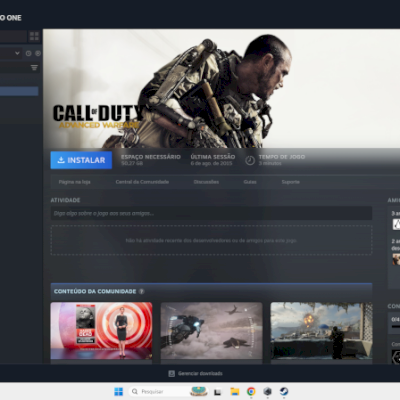
Task: Click the taskbar Pesquisar search box
Action: pos(168,391)
